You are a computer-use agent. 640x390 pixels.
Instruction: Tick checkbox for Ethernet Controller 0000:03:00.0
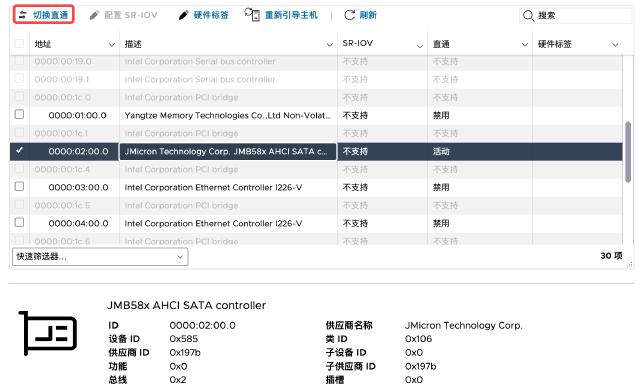pos(19,186)
